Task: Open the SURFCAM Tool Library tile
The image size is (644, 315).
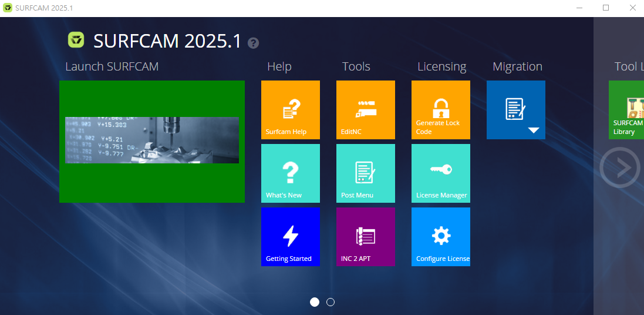Action: point(626,110)
